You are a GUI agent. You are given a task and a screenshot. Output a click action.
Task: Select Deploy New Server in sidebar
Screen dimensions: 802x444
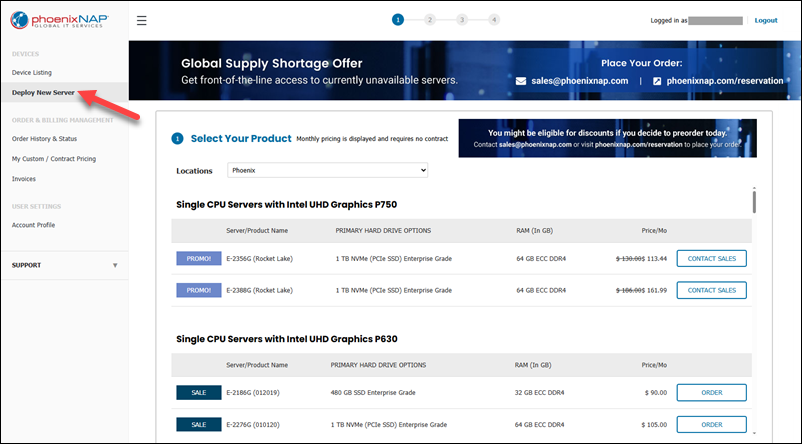pos(43,93)
